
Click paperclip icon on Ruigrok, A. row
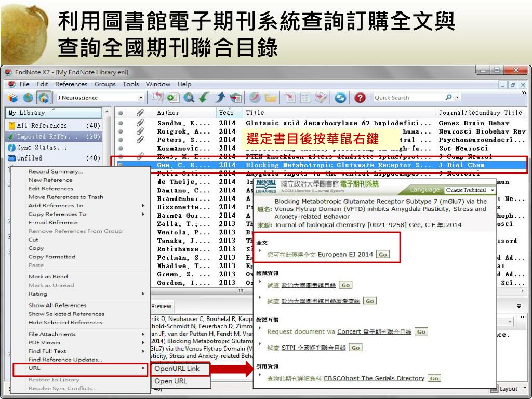coord(140,131)
